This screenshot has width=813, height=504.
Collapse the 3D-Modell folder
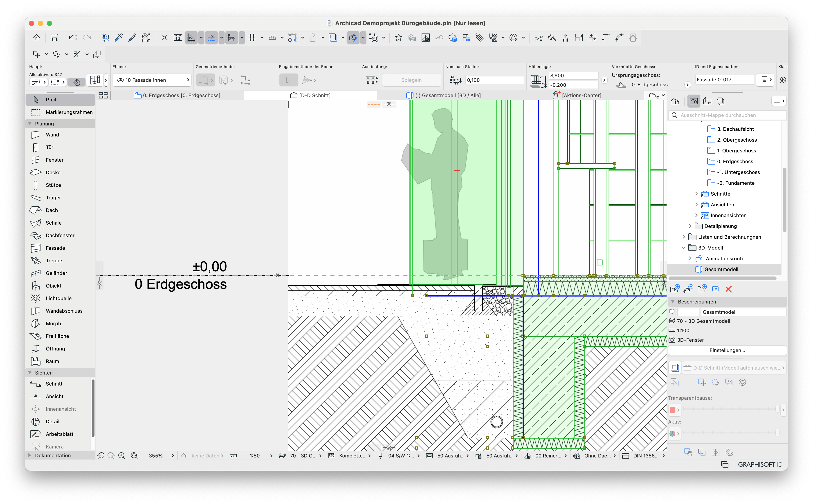(x=684, y=248)
